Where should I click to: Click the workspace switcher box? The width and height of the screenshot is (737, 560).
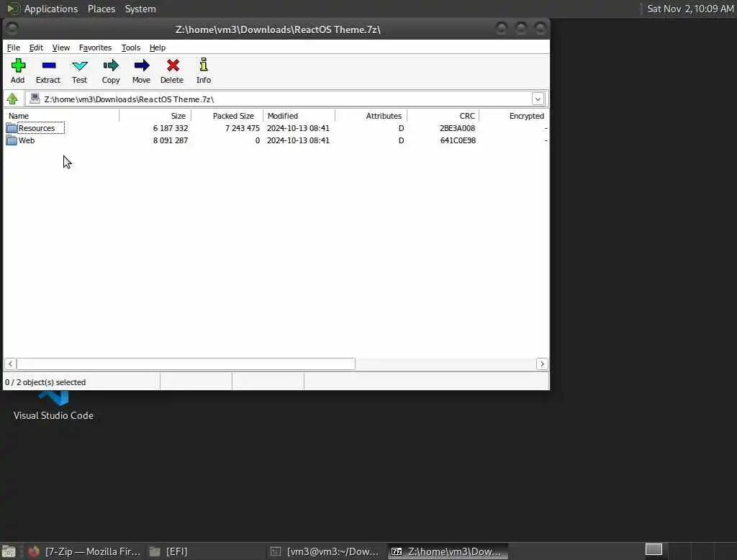coord(654,549)
